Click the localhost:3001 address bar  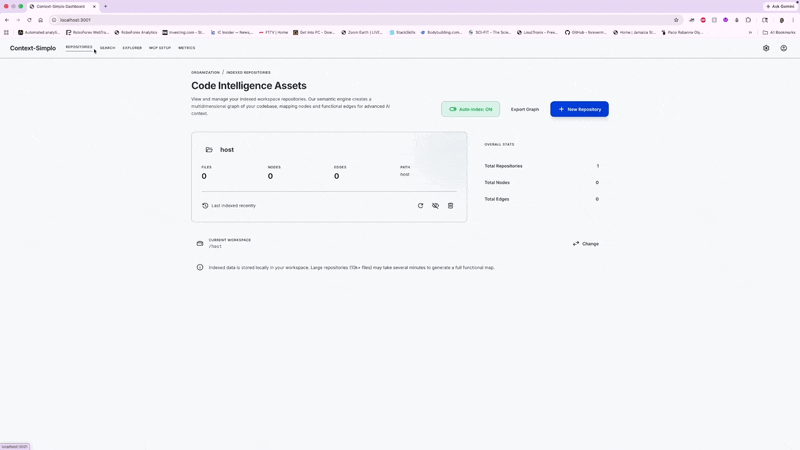point(365,20)
